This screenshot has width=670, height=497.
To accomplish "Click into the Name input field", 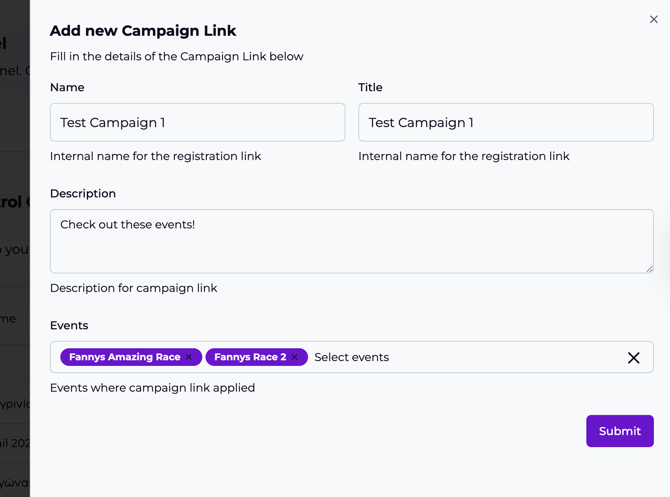I will (x=197, y=123).
